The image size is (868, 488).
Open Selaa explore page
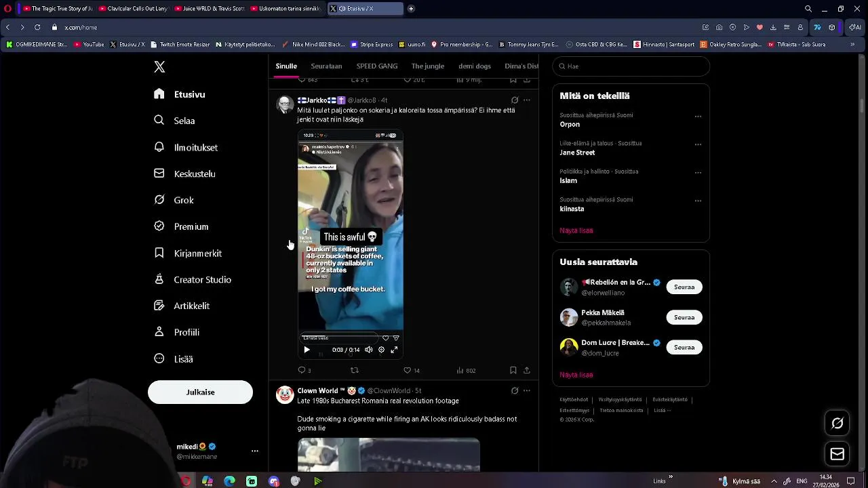175,121
